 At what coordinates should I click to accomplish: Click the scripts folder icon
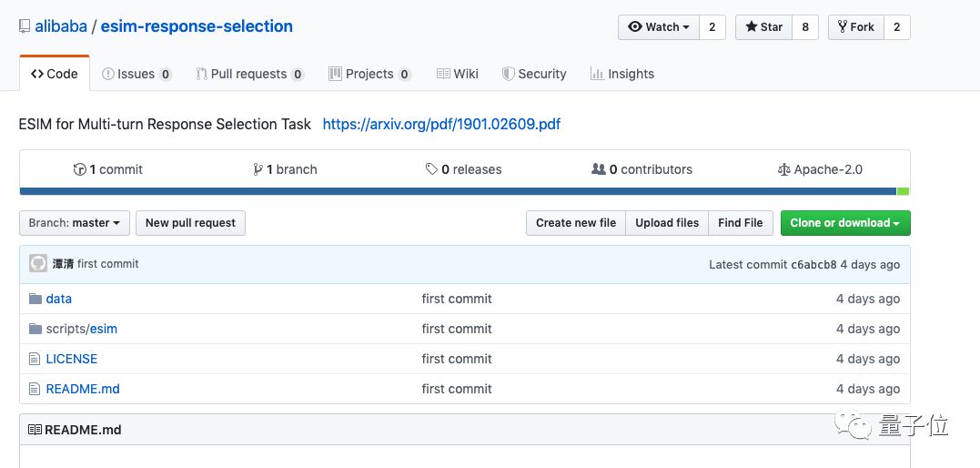pos(35,329)
